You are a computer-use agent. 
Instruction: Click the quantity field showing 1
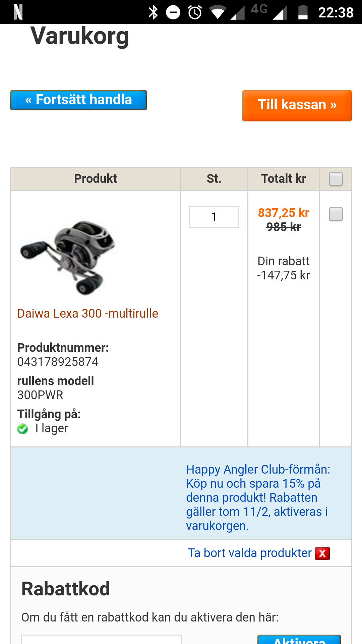214,217
